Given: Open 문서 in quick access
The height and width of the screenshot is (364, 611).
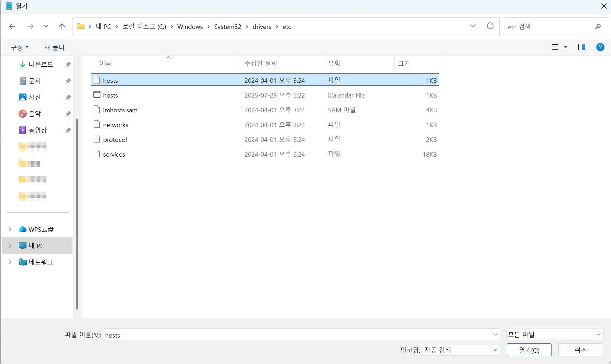Looking at the screenshot, I should click(34, 81).
